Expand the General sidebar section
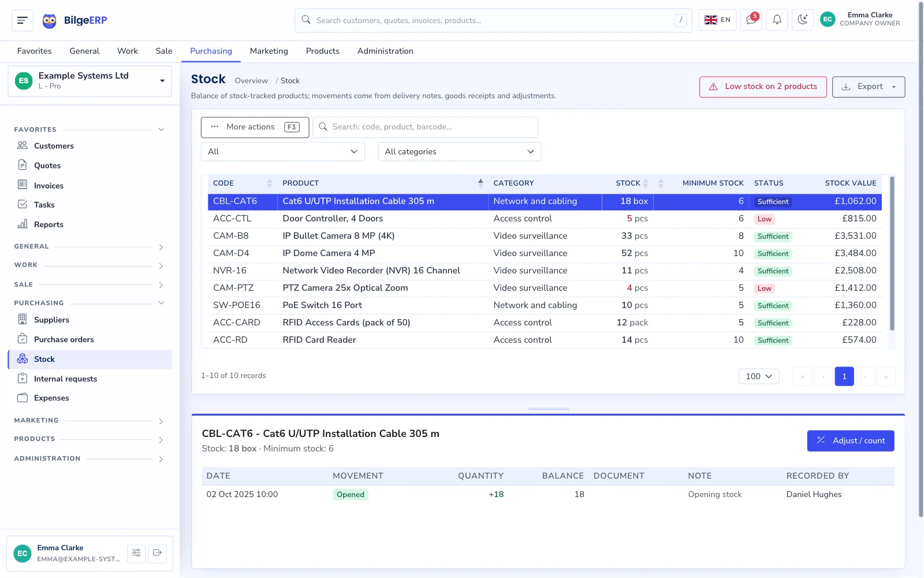The image size is (924, 578). point(90,247)
